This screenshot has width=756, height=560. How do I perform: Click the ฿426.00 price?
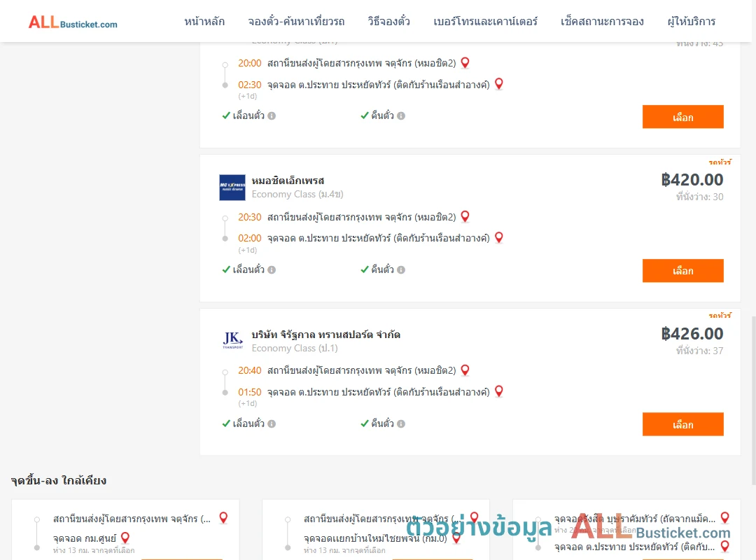pos(692,334)
